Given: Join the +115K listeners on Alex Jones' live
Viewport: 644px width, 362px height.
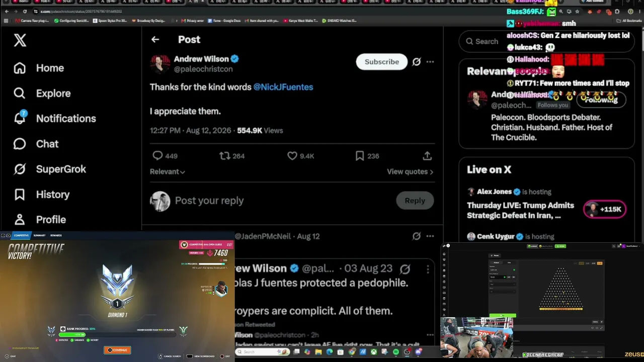Looking at the screenshot, I should (605, 209).
